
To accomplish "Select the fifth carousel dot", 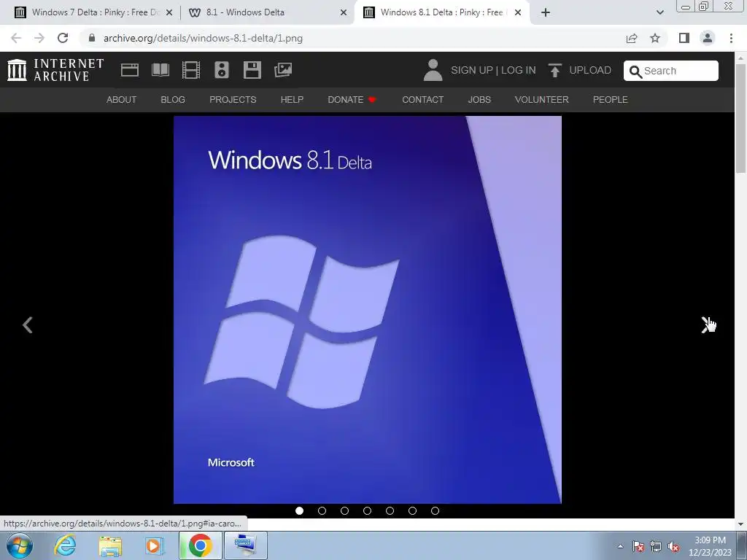I will (390, 510).
